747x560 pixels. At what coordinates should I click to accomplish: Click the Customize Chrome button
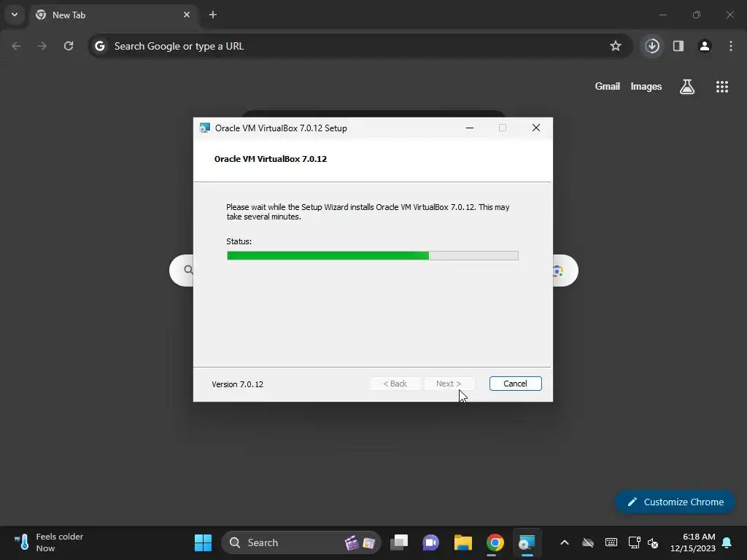[x=675, y=502]
